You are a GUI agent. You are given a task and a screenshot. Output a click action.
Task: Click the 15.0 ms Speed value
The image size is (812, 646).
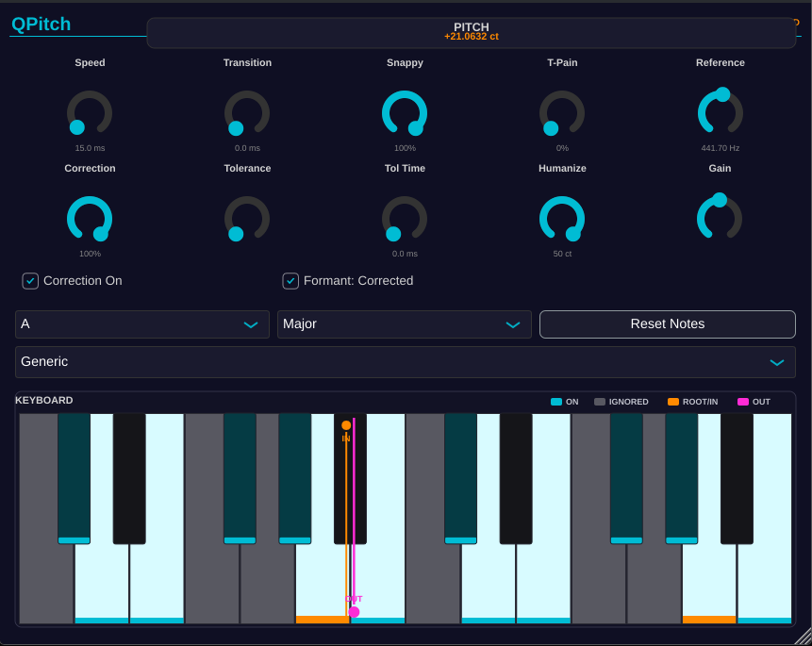coord(90,148)
